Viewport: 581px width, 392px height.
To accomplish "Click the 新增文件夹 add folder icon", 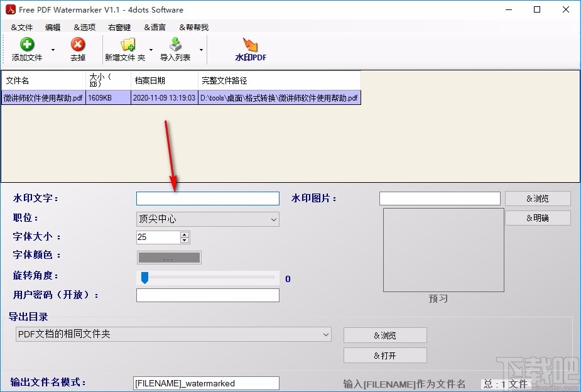I will pos(128,45).
